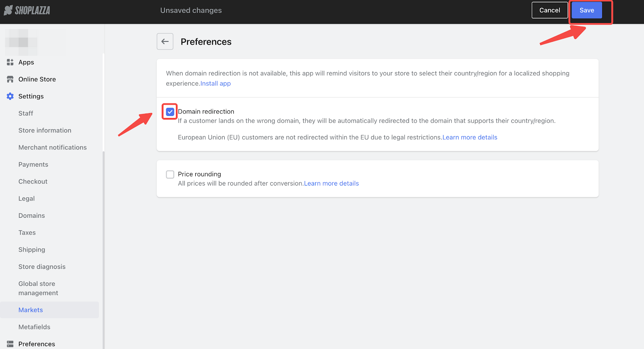Open Preferences at the sidebar bottom
644x349 pixels.
pyautogui.click(x=37, y=344)
